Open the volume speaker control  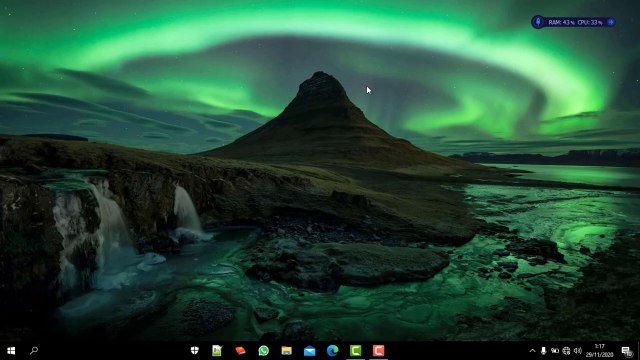[x=578, y=351]
